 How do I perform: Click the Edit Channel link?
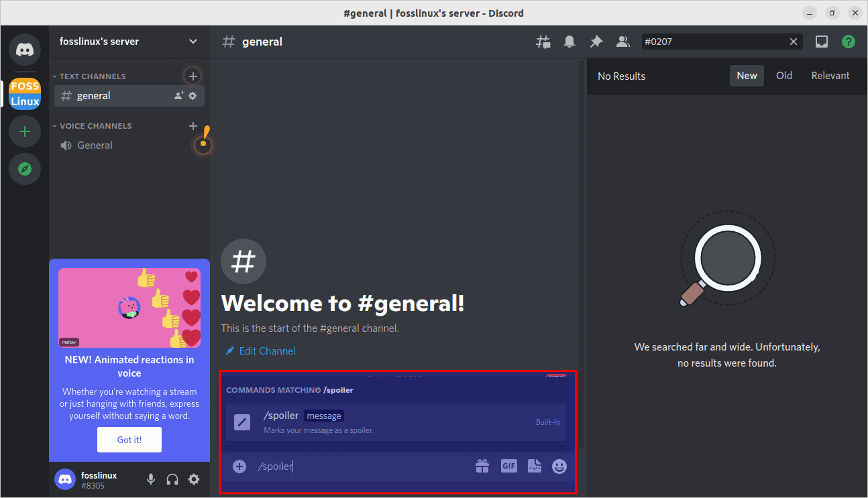tap(260, 351)
